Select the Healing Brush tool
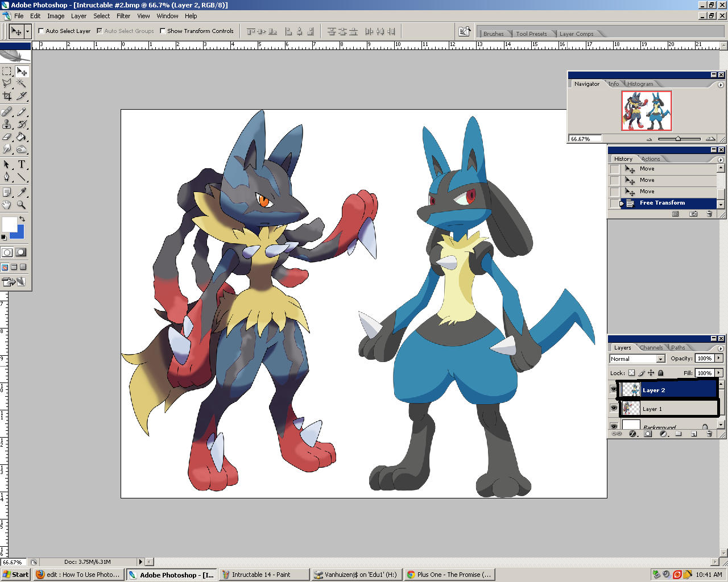This screenshot has width=728, height=582. (7, 112)
